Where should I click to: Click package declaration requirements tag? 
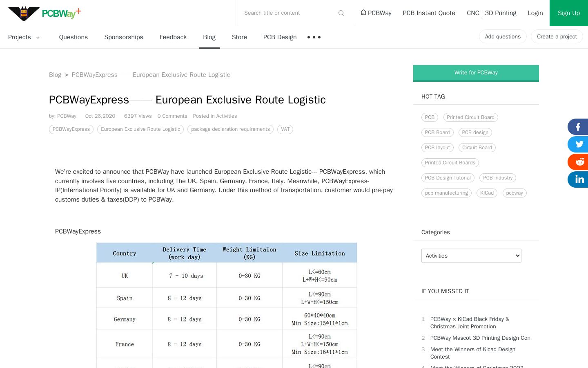click(x=230, y=129)
